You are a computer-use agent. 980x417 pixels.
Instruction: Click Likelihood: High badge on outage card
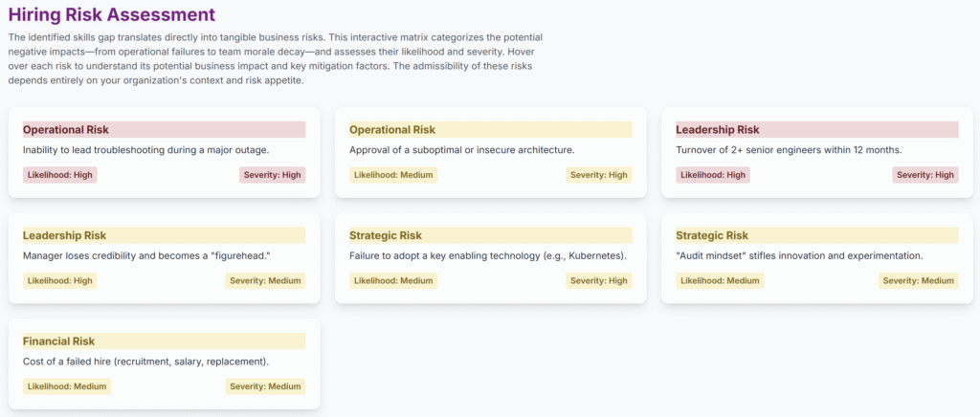60,175
